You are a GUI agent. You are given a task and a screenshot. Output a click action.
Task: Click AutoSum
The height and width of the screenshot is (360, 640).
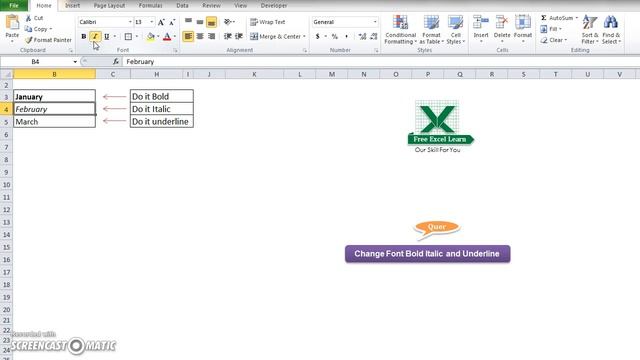pos(559,18)
